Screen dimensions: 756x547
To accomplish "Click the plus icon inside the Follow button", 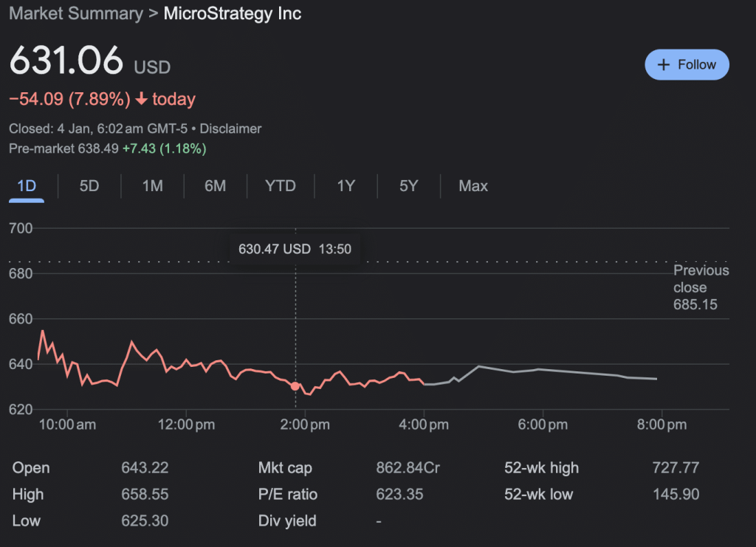I will point(664,64).
